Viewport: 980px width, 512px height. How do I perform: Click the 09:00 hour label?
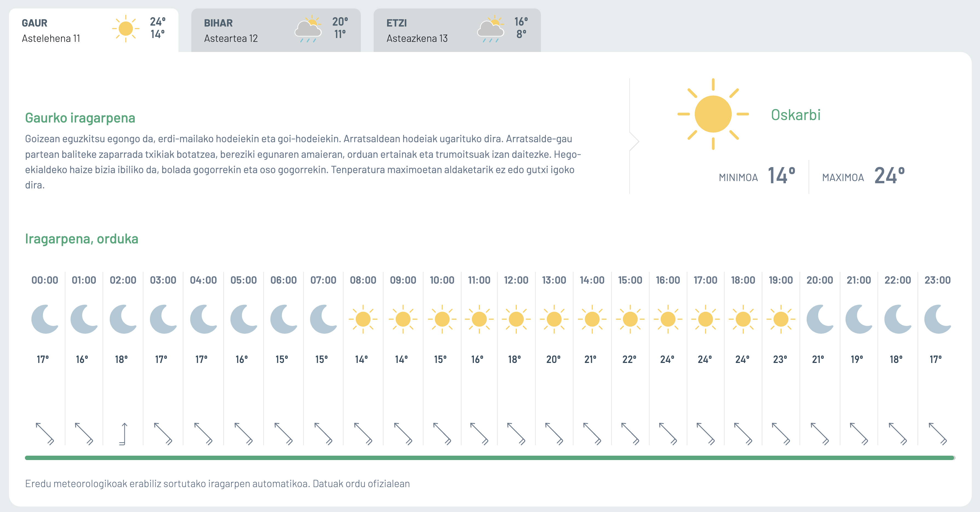click(x=403, y=280)
